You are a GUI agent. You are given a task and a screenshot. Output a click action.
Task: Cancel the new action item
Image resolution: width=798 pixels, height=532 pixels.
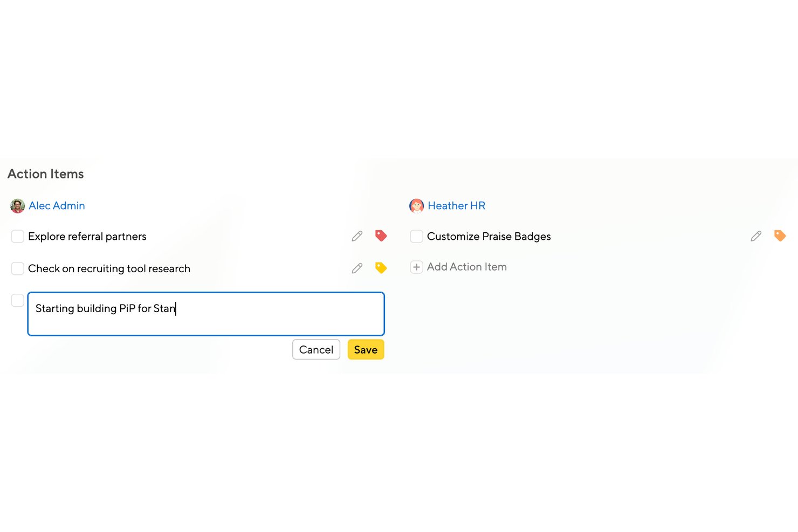point(316,350)
